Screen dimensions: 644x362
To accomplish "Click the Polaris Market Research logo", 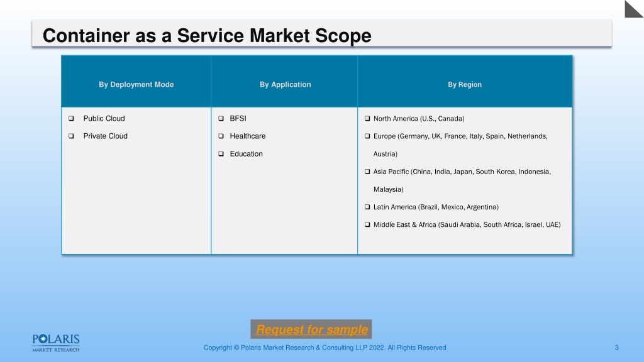I will click(x=56, y=343).
